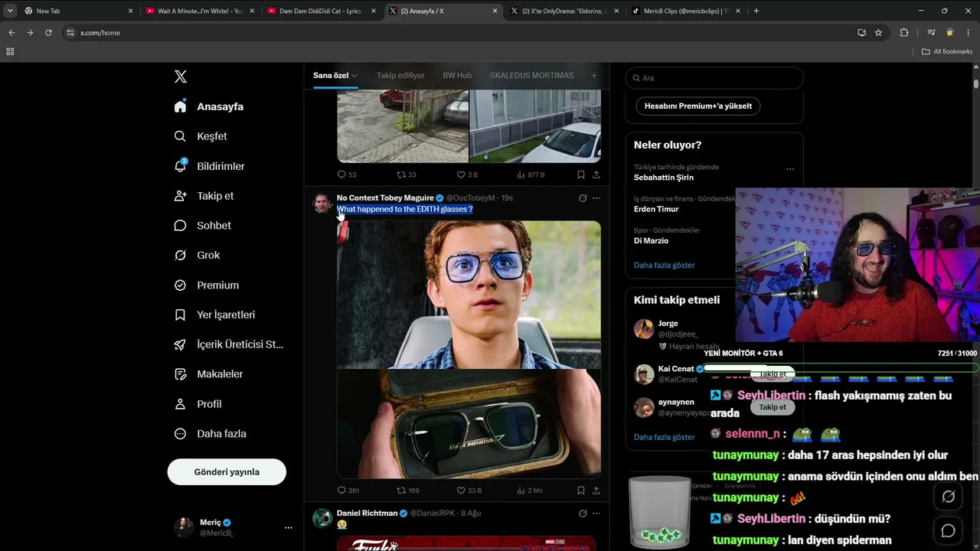Close the Wait A Minute YouTube tab
980x551 pixels.
click(x=252, y=11)
